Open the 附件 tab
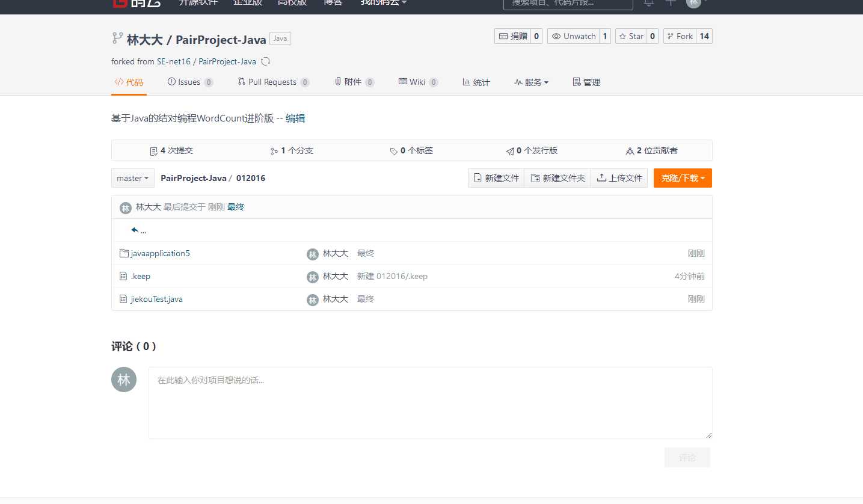Screen dimensions: 863x504 [x=354, y=82]
